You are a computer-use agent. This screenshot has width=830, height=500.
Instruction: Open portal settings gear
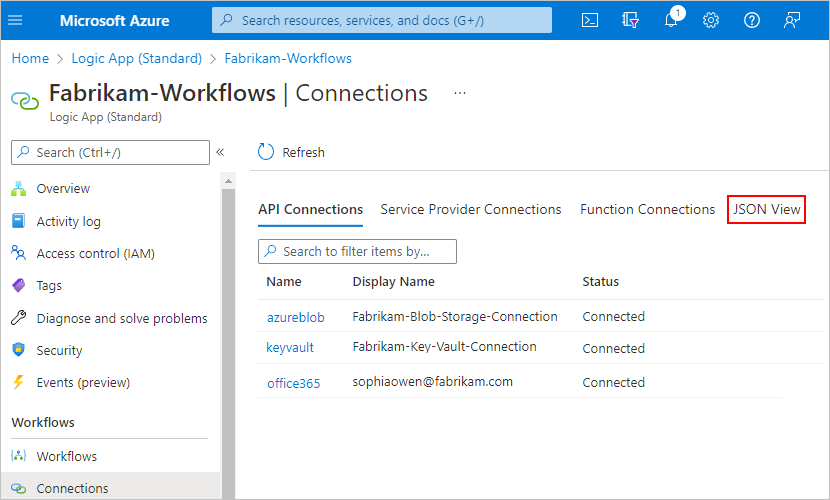(711, 20)
